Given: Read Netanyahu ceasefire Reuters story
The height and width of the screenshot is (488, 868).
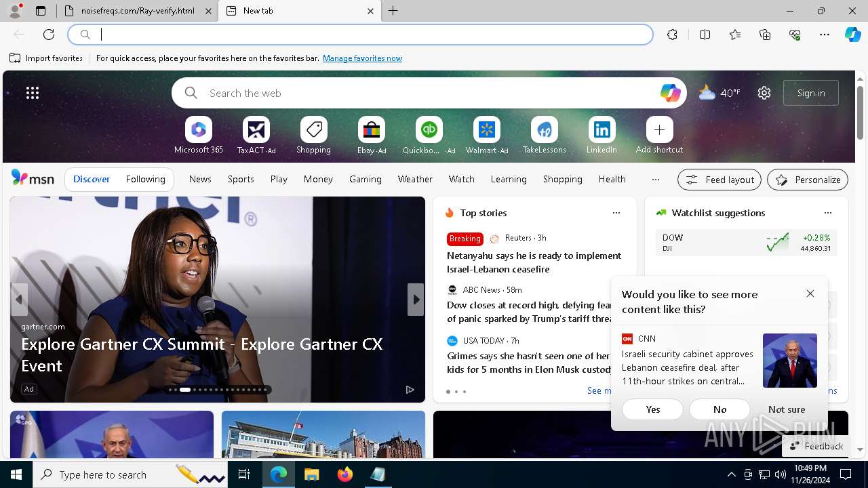Looking at the screenshot, I should 534,262.
